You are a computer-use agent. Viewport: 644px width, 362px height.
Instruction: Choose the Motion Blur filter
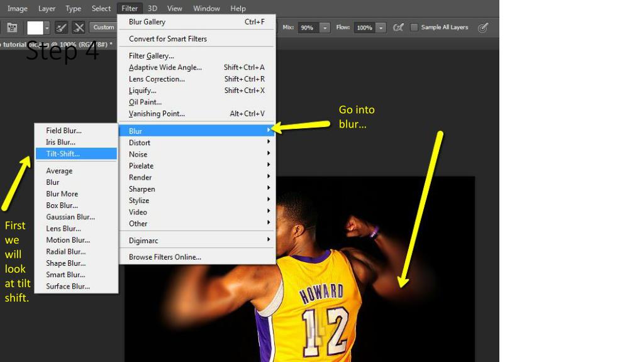pyautogui.click(x=76, y=240)
